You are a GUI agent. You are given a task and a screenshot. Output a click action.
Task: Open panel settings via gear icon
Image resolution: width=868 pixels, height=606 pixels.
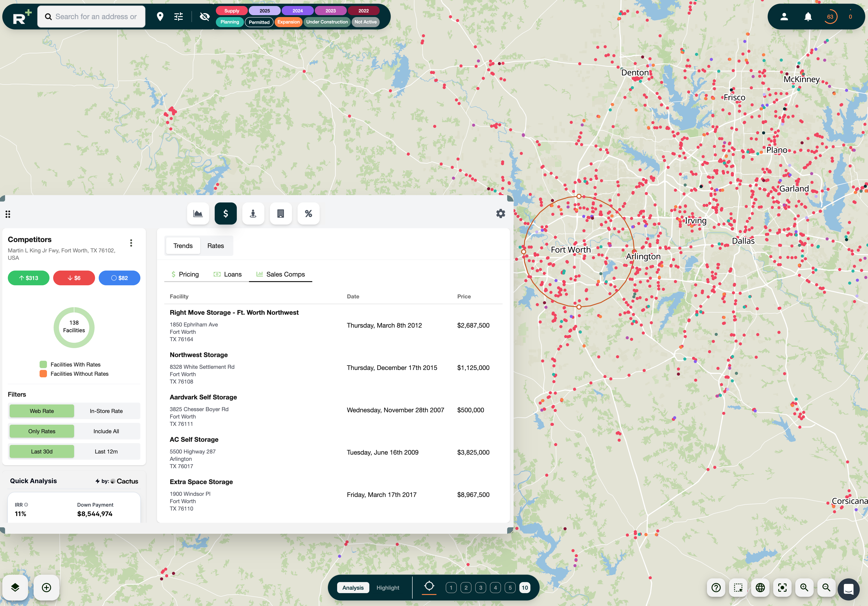click(501, 213)
